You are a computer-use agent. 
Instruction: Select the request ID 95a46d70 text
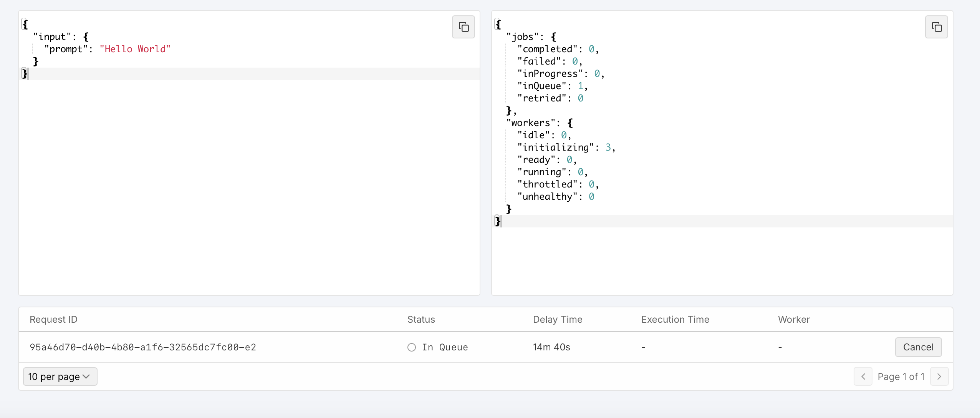click(x=142, y=347)
